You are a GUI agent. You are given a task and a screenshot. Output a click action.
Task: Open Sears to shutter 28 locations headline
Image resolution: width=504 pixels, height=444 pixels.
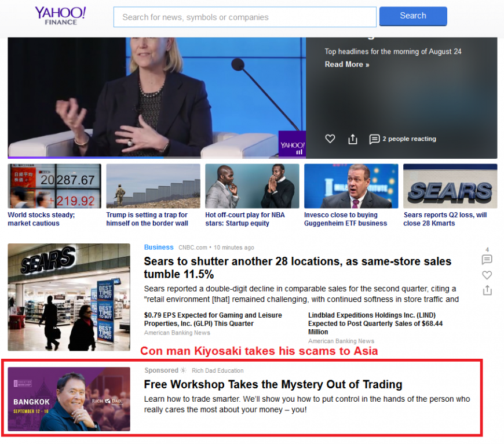click(297, 268)
